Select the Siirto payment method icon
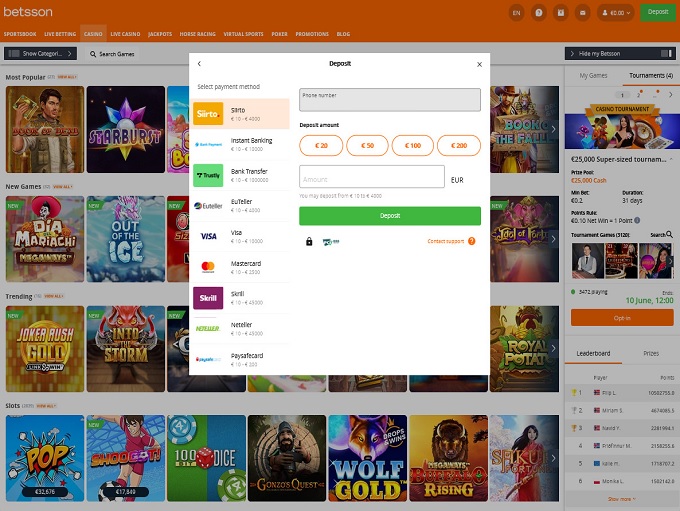The width and height of the screenshot is (680, 511). 208,114
